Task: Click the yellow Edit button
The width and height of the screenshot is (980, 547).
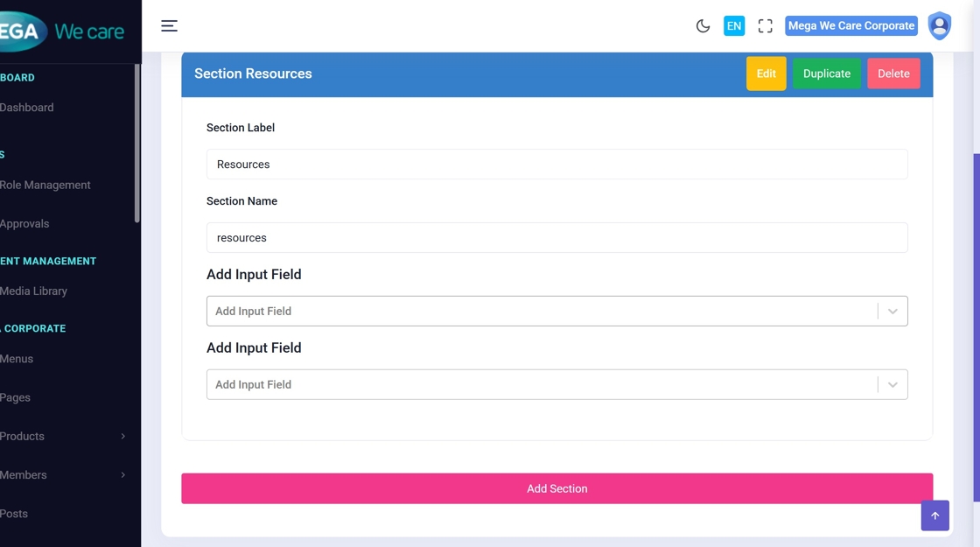Action: [766, 74]
